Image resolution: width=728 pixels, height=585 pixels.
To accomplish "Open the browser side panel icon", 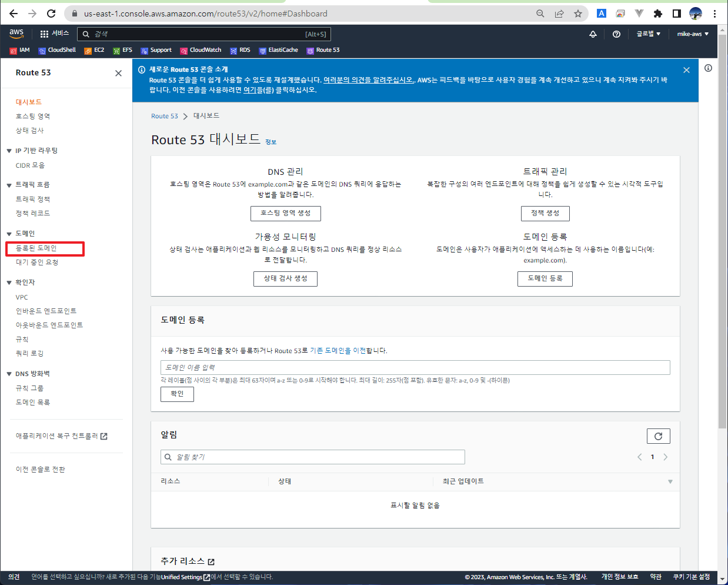I will (x=677, y=14).
